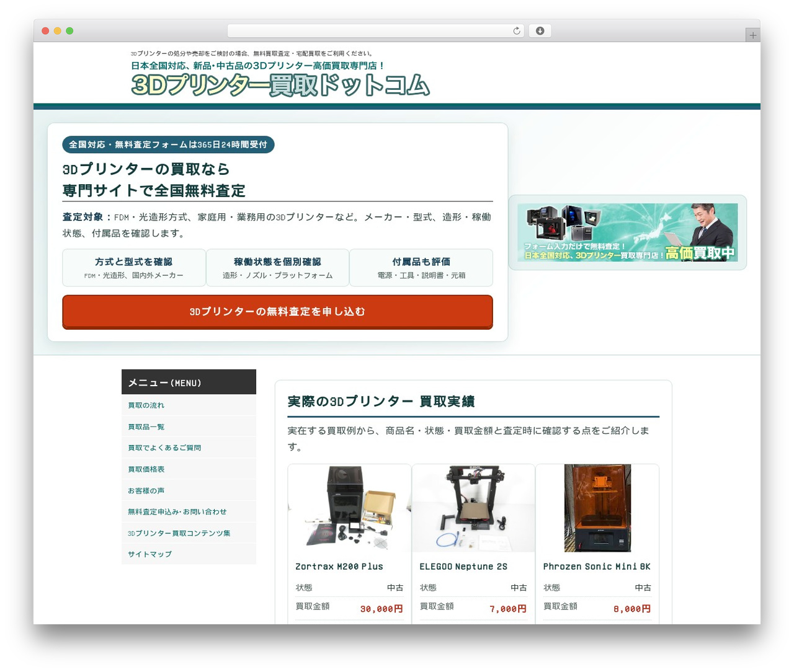Open 3Dプリンター買取コンテンツ集 menu link

[x=189, y=533]
